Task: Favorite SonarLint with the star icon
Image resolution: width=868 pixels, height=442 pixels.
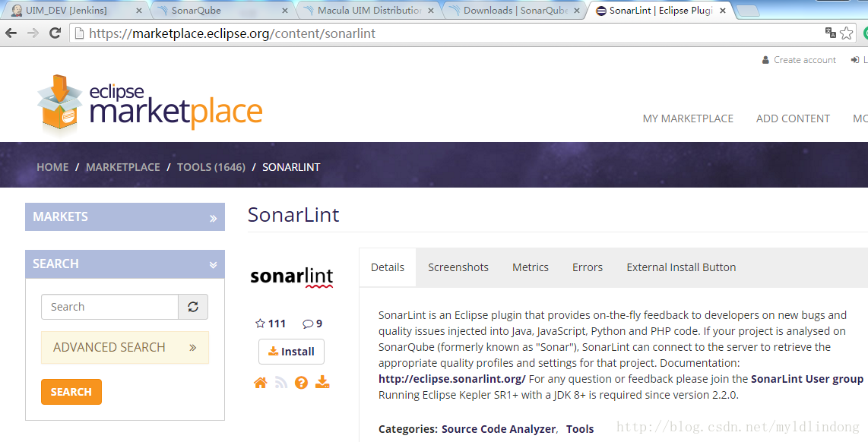Action: click(x=260, y=324)
